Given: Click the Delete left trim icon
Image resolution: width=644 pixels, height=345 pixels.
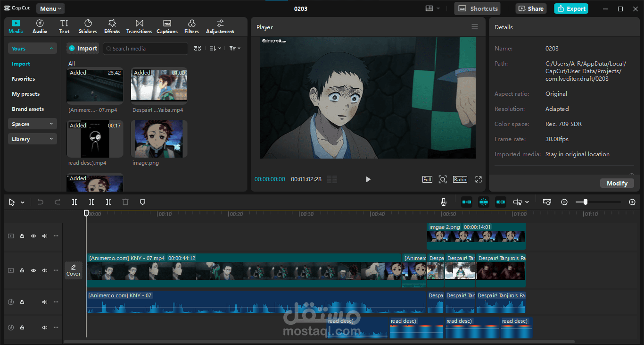Looking at the screenshot, I should [91, 202].
